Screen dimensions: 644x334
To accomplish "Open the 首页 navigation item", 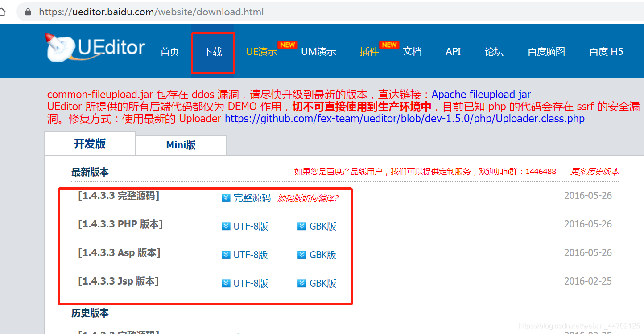I will [x=170, y=52].
